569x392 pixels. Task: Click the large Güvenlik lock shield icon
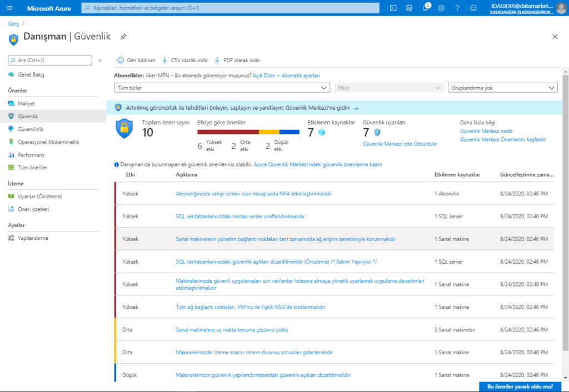click(124, 129)
